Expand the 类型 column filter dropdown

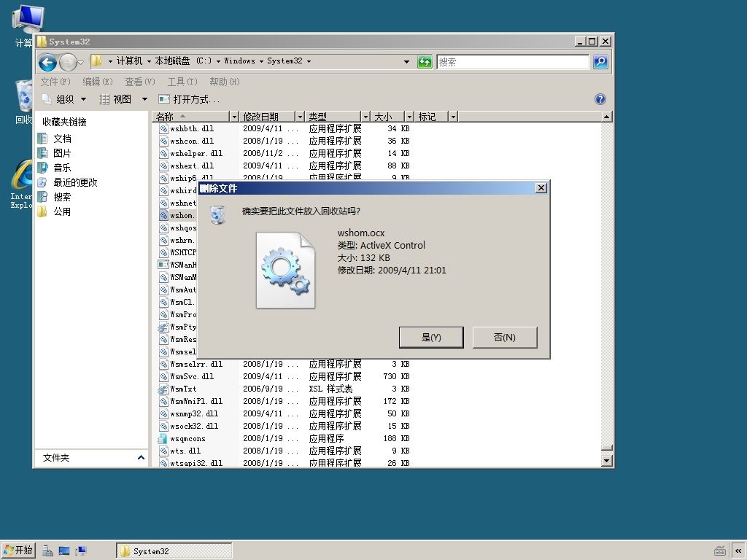(x=365, y=117)
